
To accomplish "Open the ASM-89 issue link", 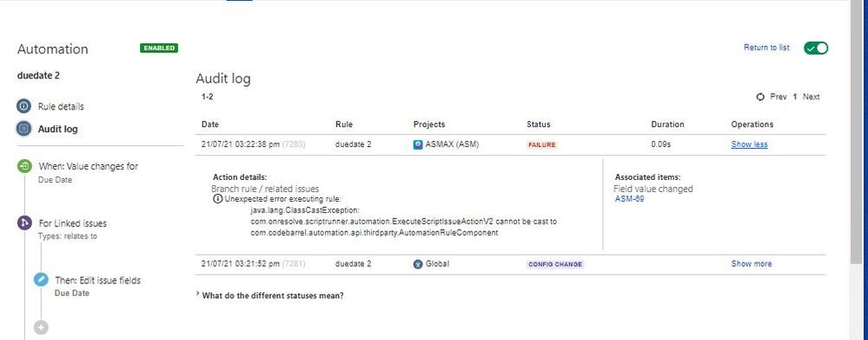I will 629,199.
